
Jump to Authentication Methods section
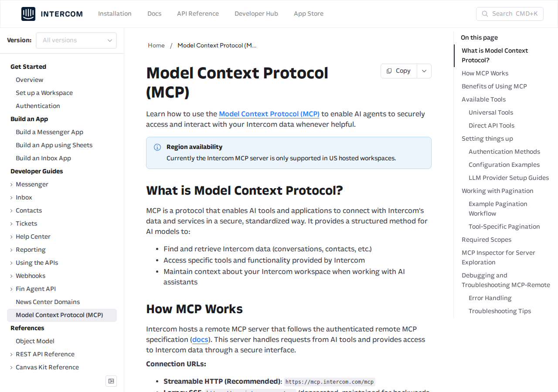[504, 152]
